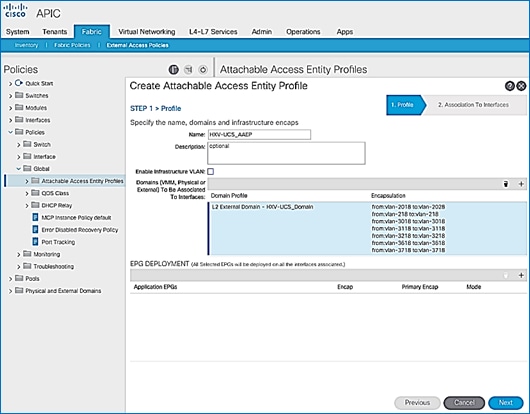Screen dimensions: 530x414
Task: Go to the Inventory submenu
Action: tap(26, 45)
